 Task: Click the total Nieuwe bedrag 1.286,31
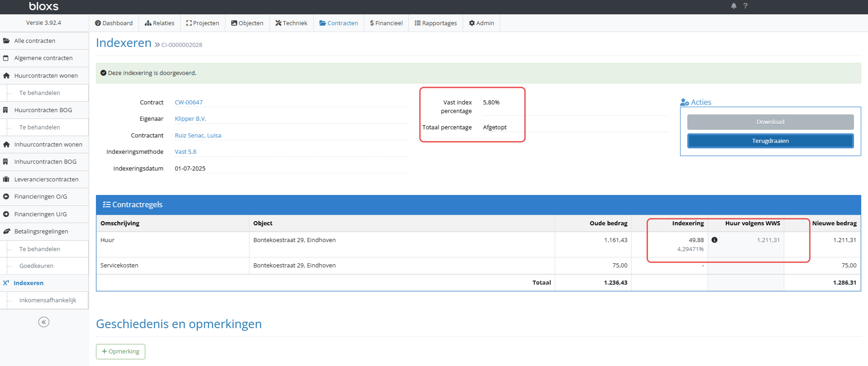845,282
